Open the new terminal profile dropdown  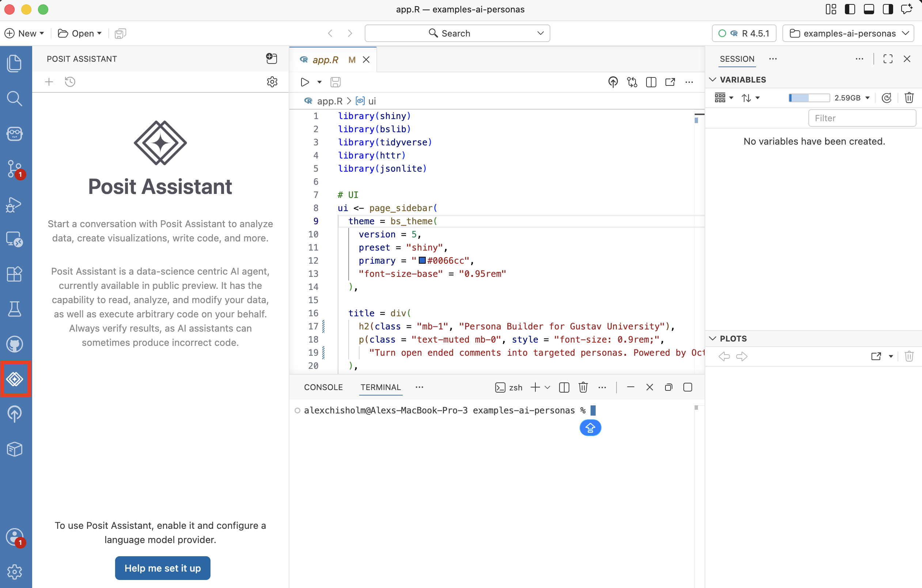pos(547,387)
